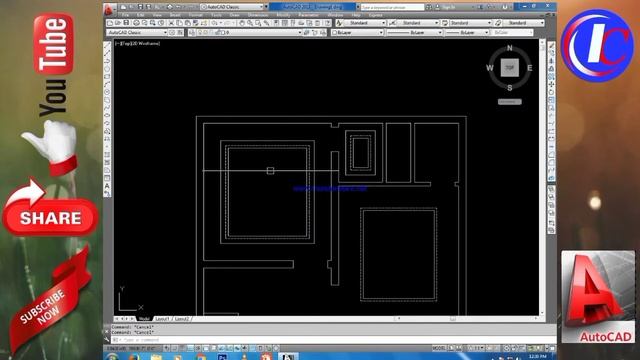This screenshot has height=360, width=640.
Task: Activate the Pan hand tool
Action: 242,23
